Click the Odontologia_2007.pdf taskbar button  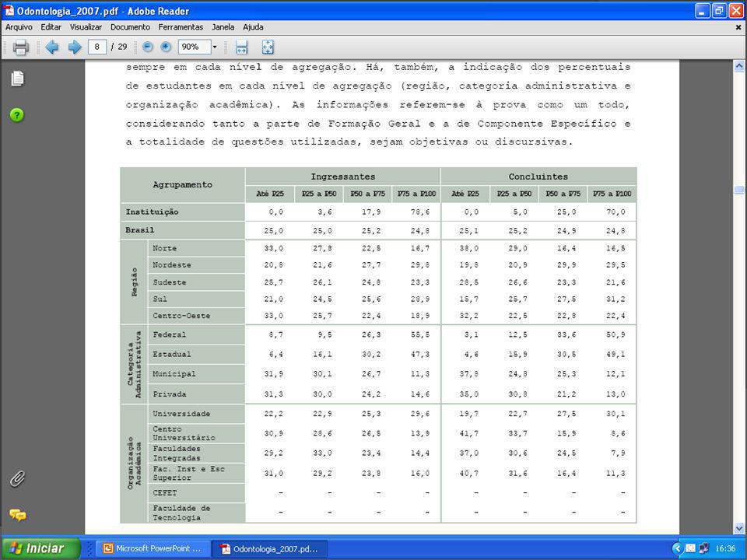point(270,548)
